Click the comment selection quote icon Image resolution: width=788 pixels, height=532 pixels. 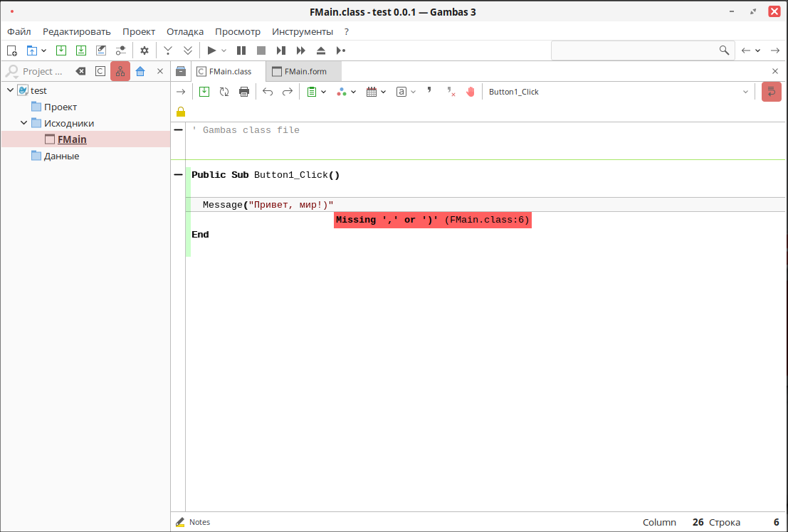pyautogui.click(x=429, y=91)
